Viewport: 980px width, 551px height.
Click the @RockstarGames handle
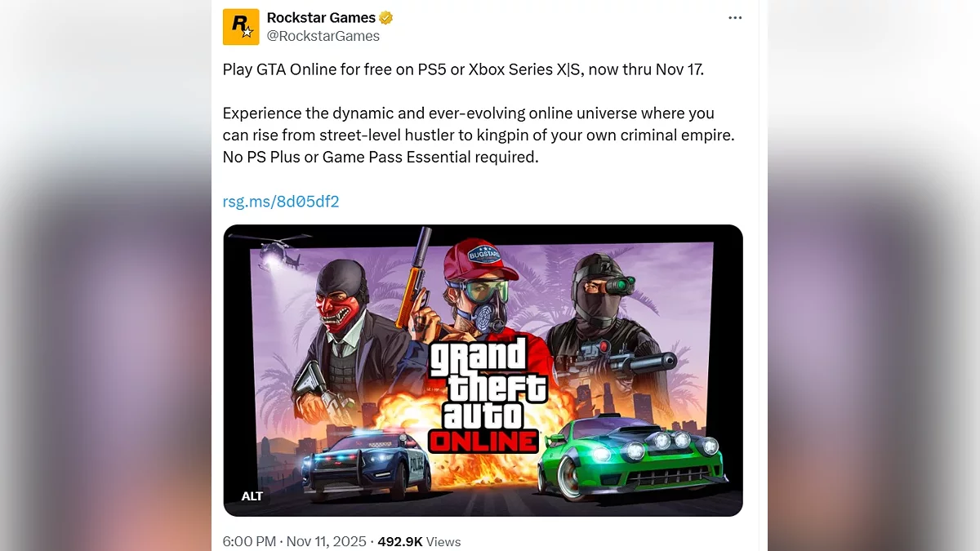click(x=323, y=36)
